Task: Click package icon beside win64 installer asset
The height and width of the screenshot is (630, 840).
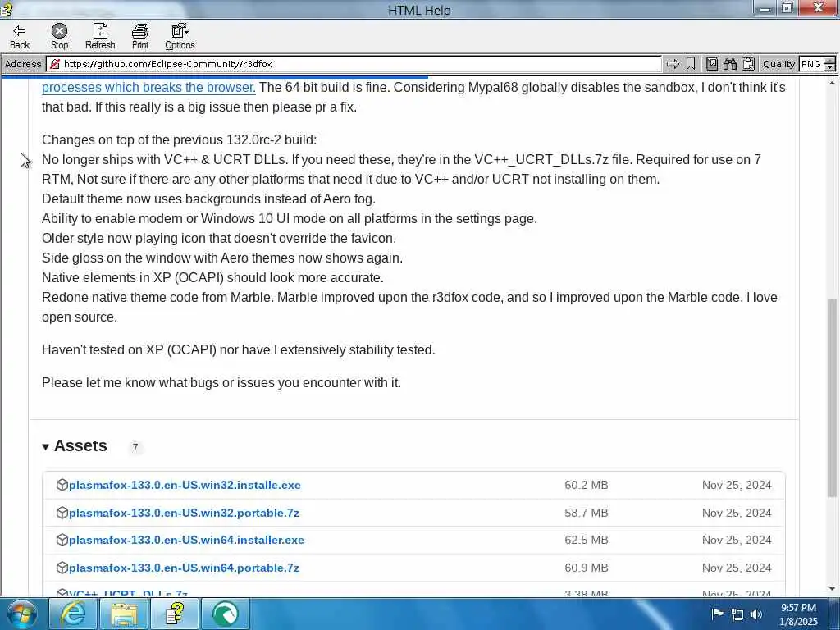Action: tap(62, 540)
